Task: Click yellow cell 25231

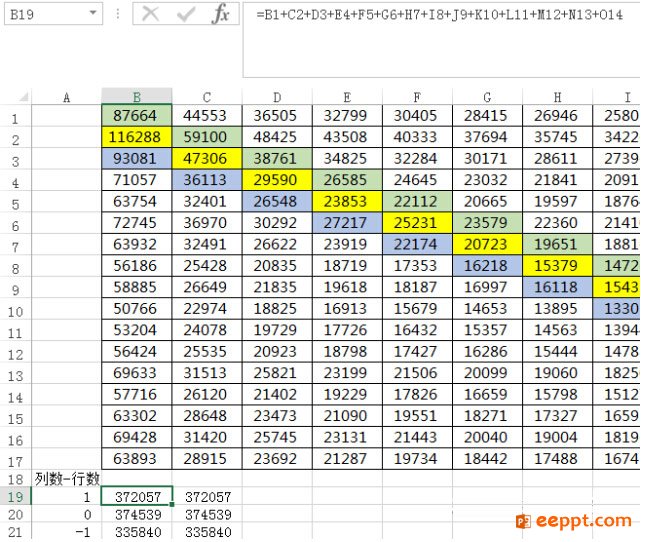Action: pyautogui.click(x=417, y=223)
